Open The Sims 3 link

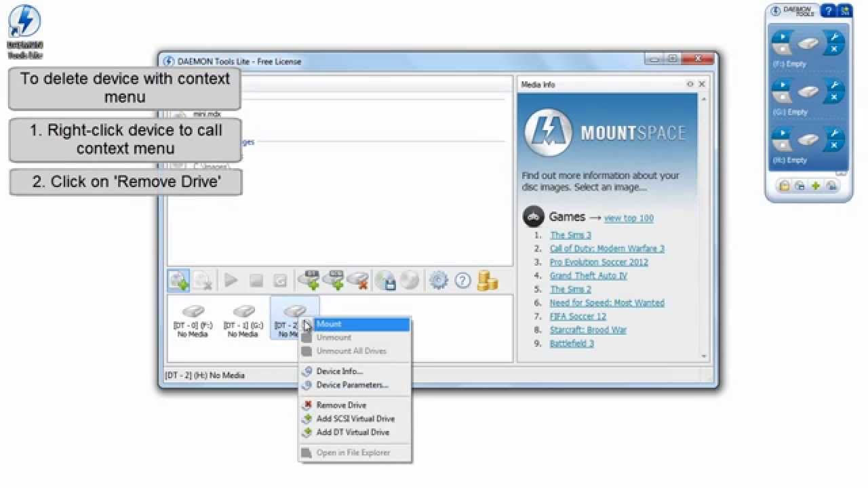(x=570, y=235)
